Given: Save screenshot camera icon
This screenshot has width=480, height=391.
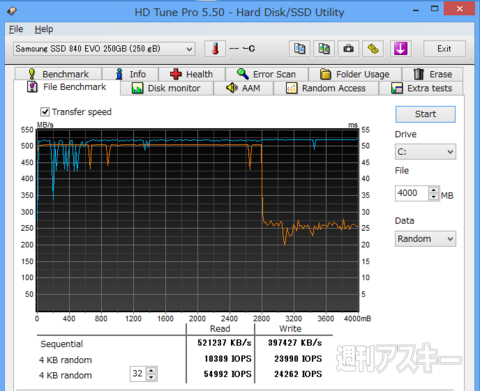Looking at the screenshot, I should 348,49.
